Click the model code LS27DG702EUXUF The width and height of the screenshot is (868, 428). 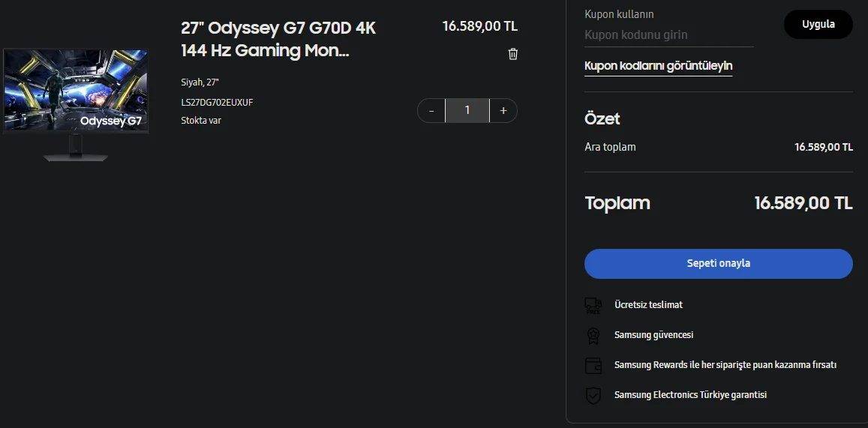point(217,102)
